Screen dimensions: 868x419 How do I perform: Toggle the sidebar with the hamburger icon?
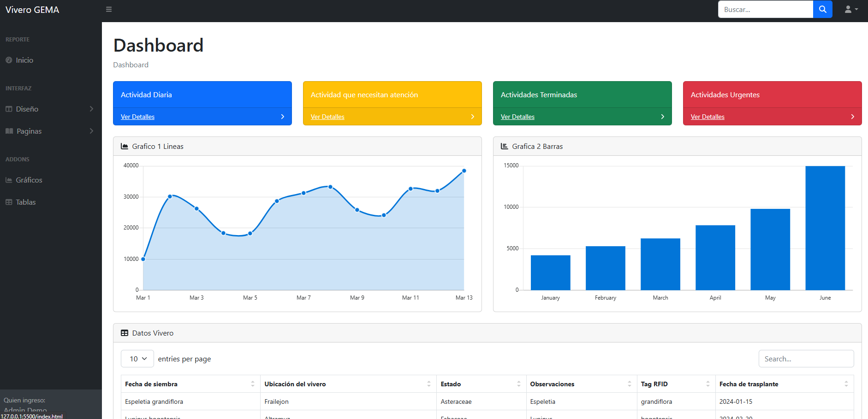click(109, 9)
